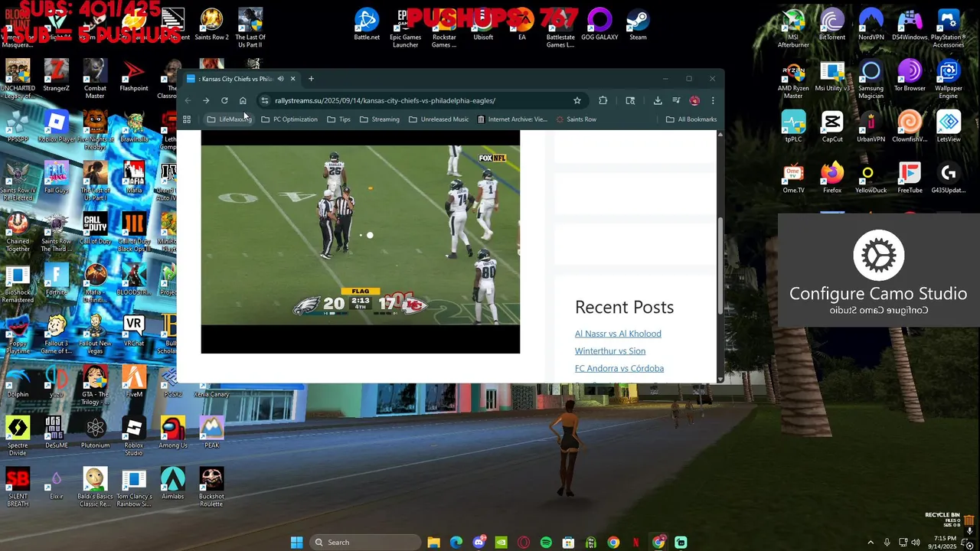Viewport: 980px width, 551px height.
Task: Open the Firefox desktop shortcut
Action: (832, 178)
